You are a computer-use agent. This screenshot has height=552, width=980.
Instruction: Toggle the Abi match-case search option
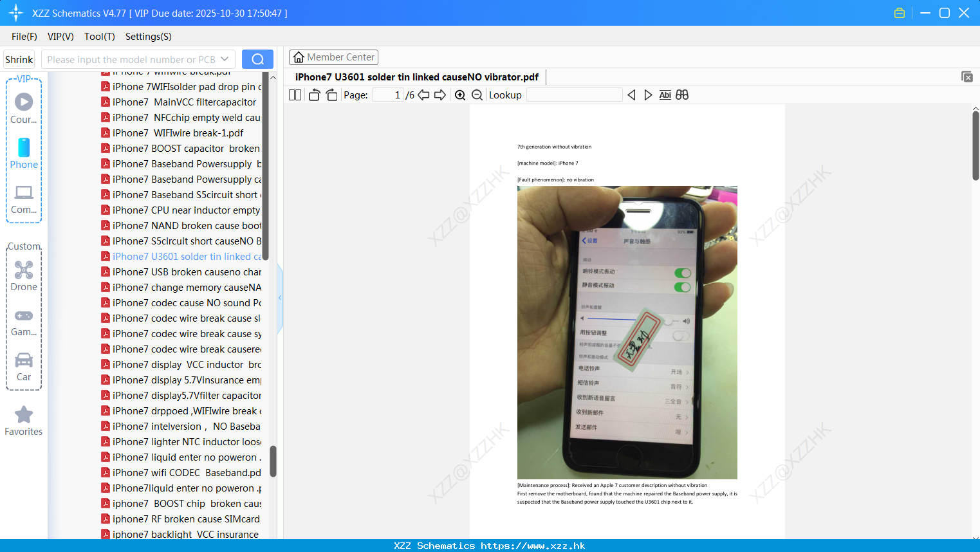click(665, 95)
